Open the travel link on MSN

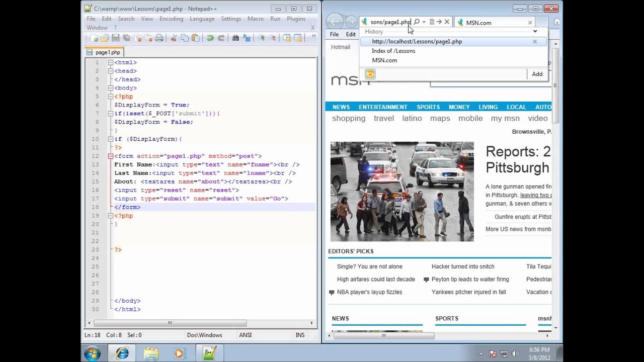click(x=384, y=119)
